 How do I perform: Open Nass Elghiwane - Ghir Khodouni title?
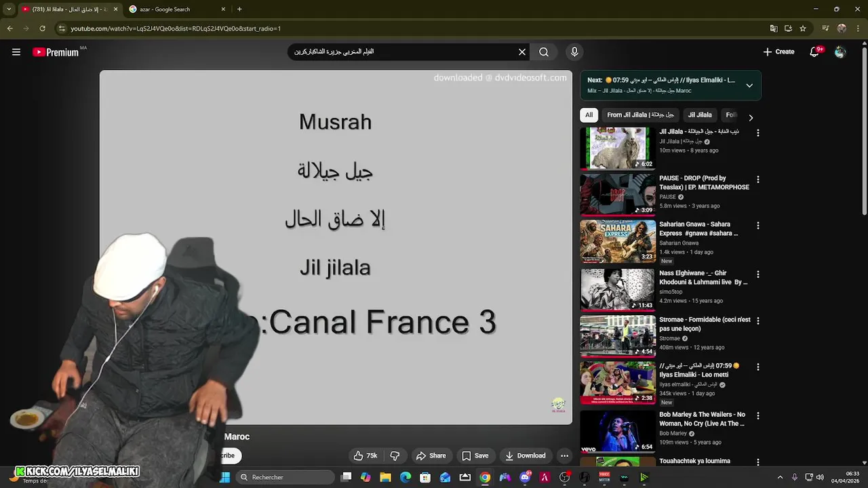703,277
